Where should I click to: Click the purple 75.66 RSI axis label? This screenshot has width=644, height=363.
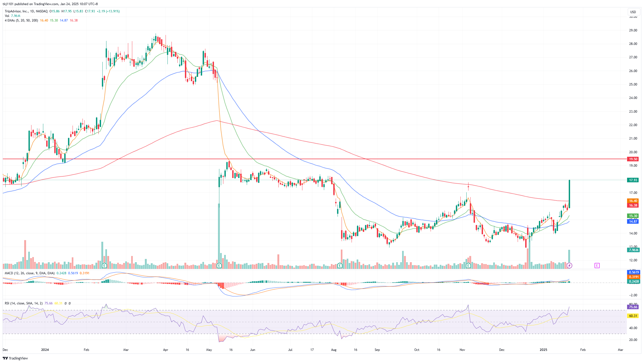(x=633, y=307)
